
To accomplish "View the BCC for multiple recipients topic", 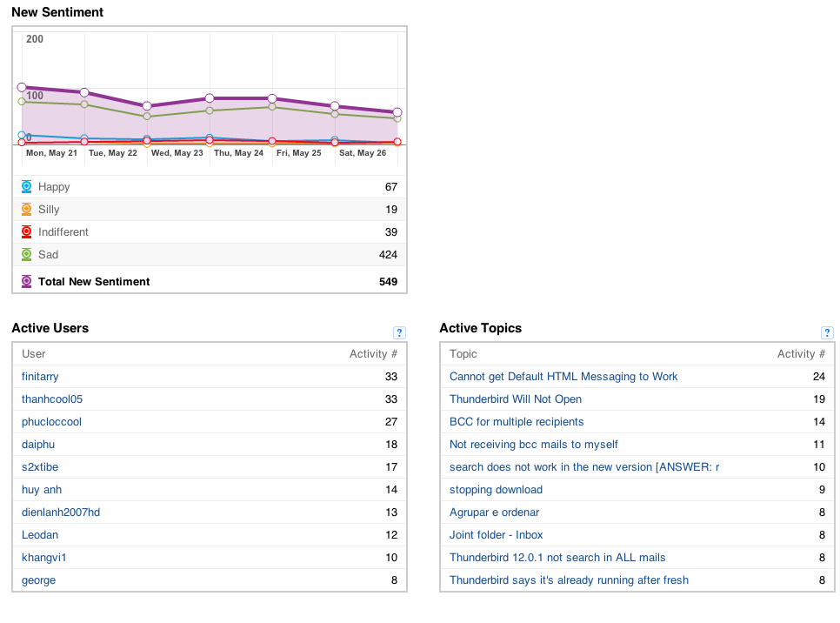I will [517, 421].
